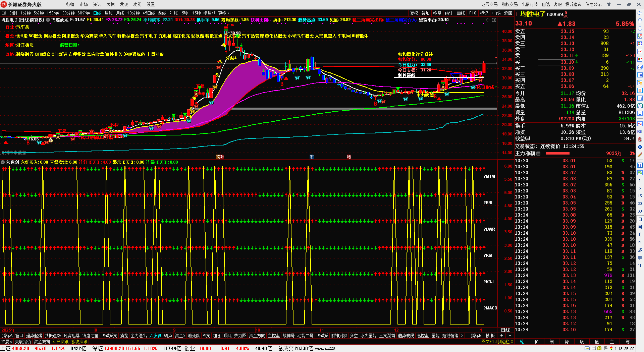Open 图文F10 link
The image size is (644, 352).
(x=489, y=342)
